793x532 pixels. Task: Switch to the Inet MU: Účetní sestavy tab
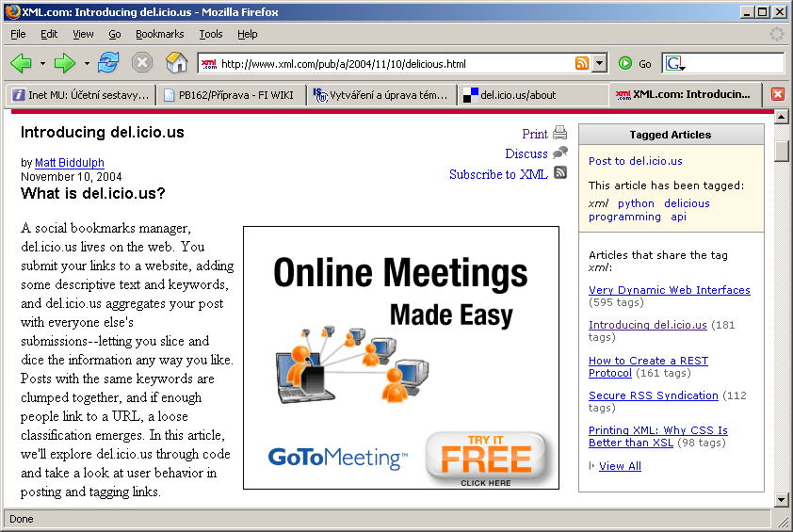81,95
